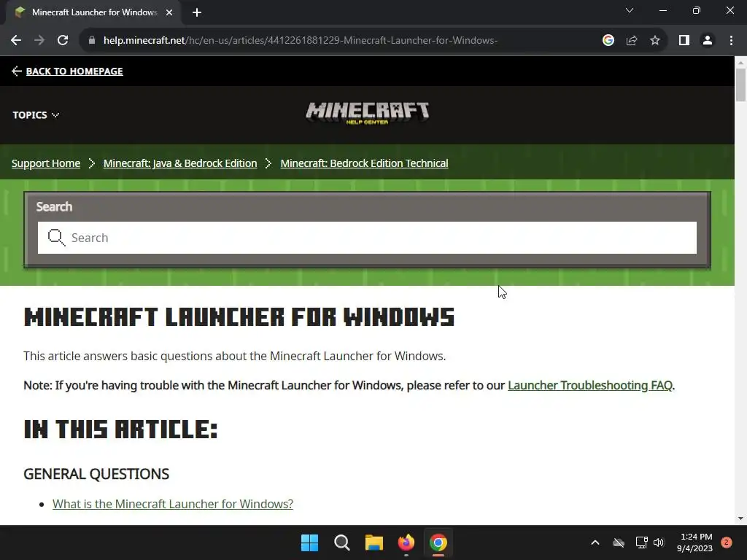The image size is (747, 560).
Task: Click the Chrome taskbar icon
Action: coord(438,542)
